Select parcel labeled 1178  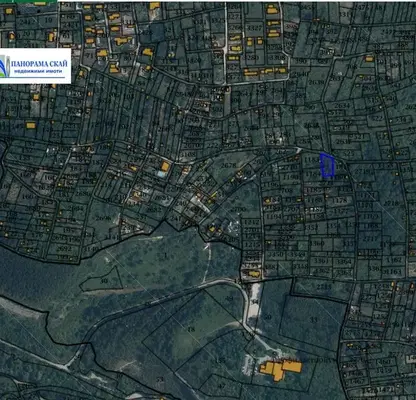tap(340, 200)
